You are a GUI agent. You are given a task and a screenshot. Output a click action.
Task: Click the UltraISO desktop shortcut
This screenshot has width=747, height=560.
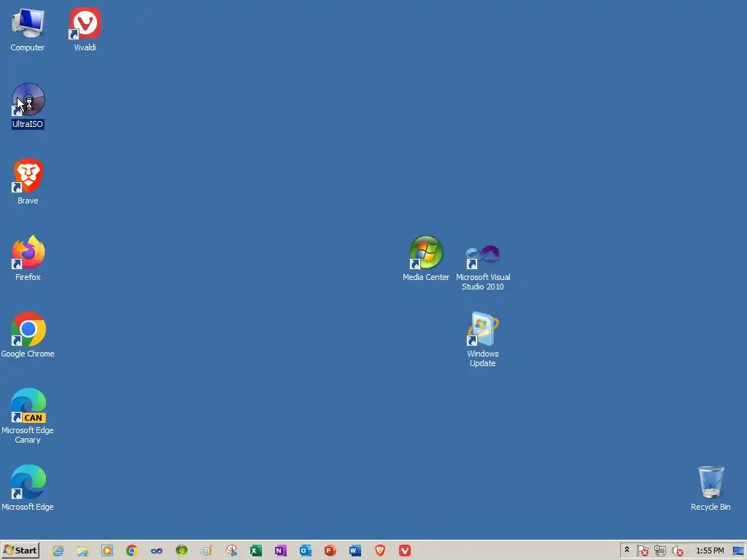click(x=28, y=106)
